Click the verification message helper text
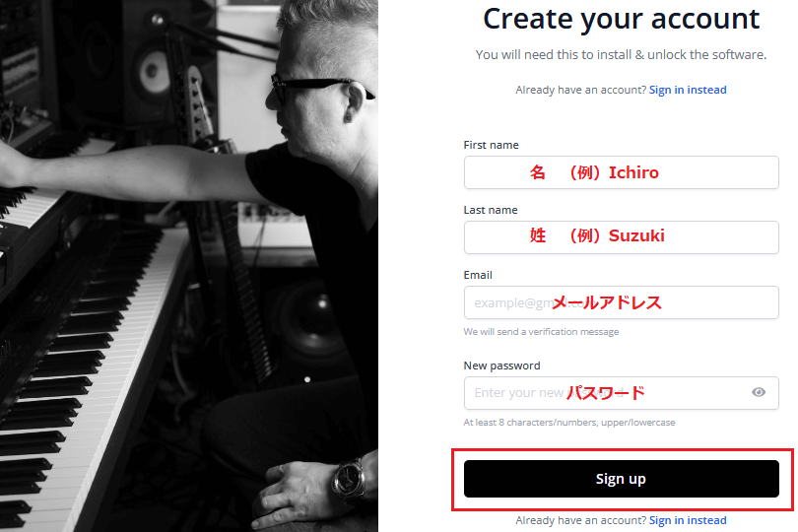The height and width of the screenshot is (532, 798). point(541,331)
